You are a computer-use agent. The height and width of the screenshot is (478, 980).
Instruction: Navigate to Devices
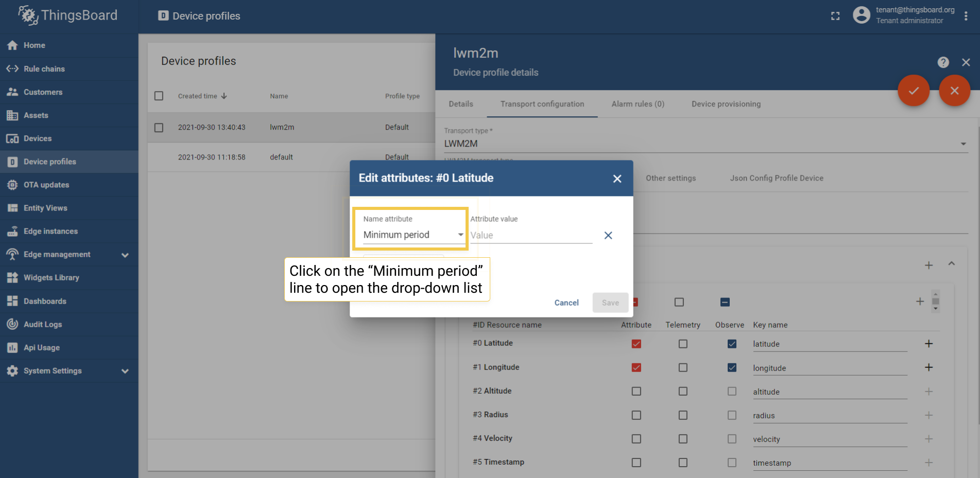tap(69, 138)
